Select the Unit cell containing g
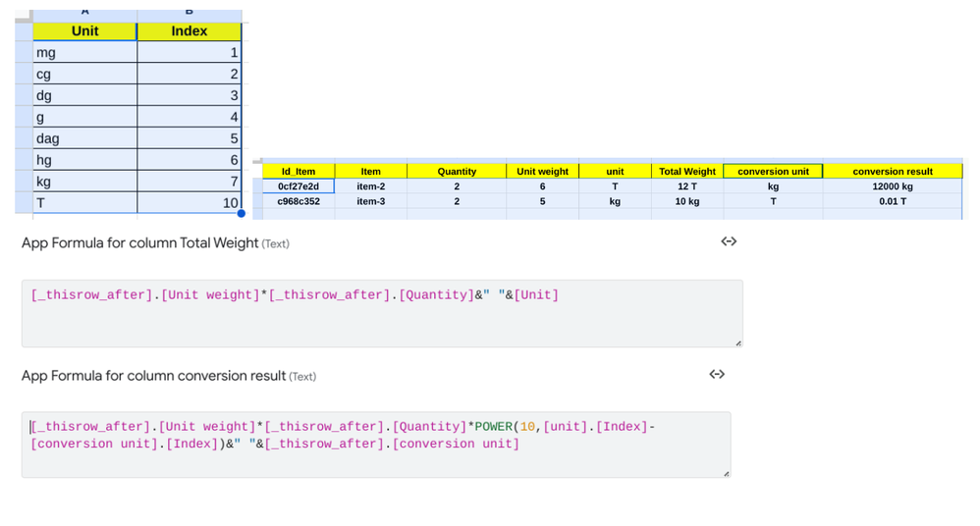 coord(85,117)
